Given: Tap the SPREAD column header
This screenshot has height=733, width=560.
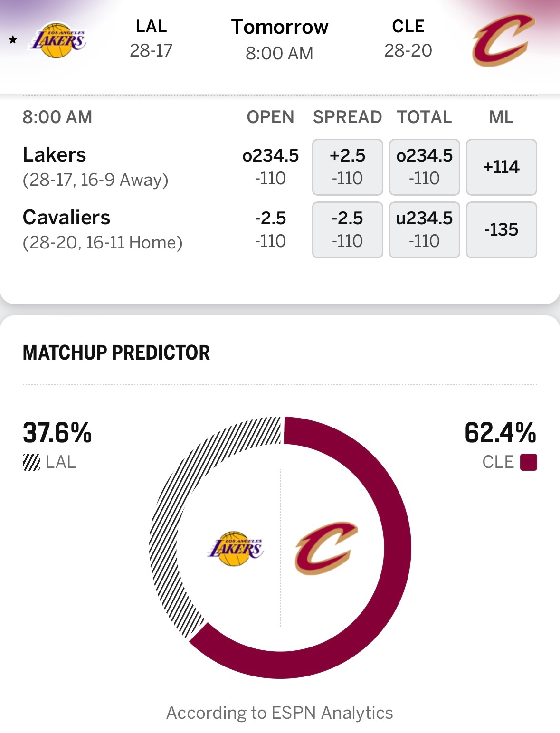Looking at the screenshot, I should click(347, 117).
